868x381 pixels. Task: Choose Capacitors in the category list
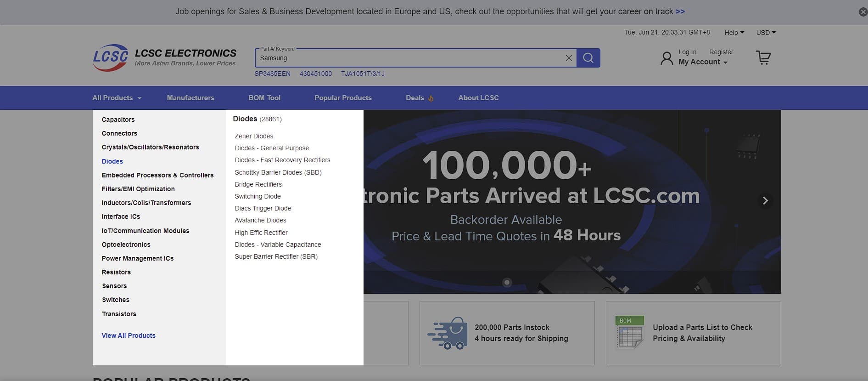(118, 119)
